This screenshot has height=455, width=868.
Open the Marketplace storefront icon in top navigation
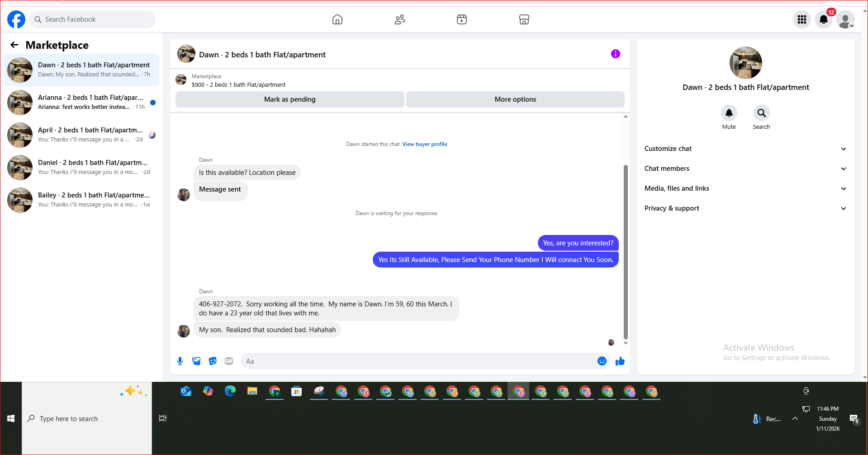point(524,19)
